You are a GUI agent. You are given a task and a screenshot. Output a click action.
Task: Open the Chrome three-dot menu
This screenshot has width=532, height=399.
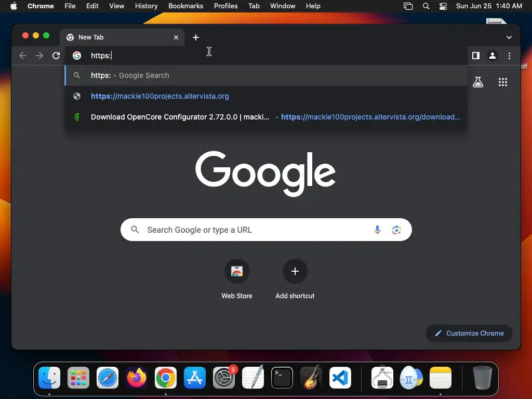point(509,56)
